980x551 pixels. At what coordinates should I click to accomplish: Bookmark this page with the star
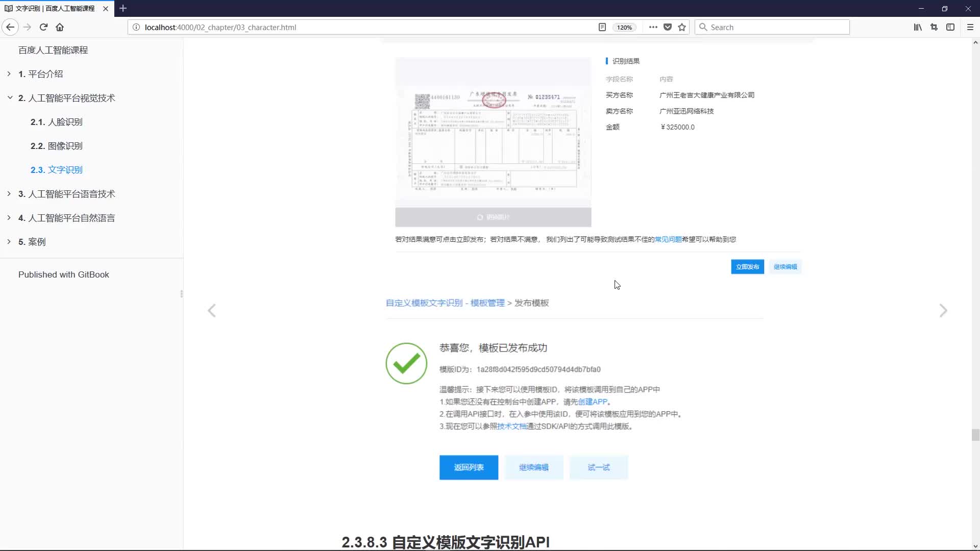click(682, 27)
